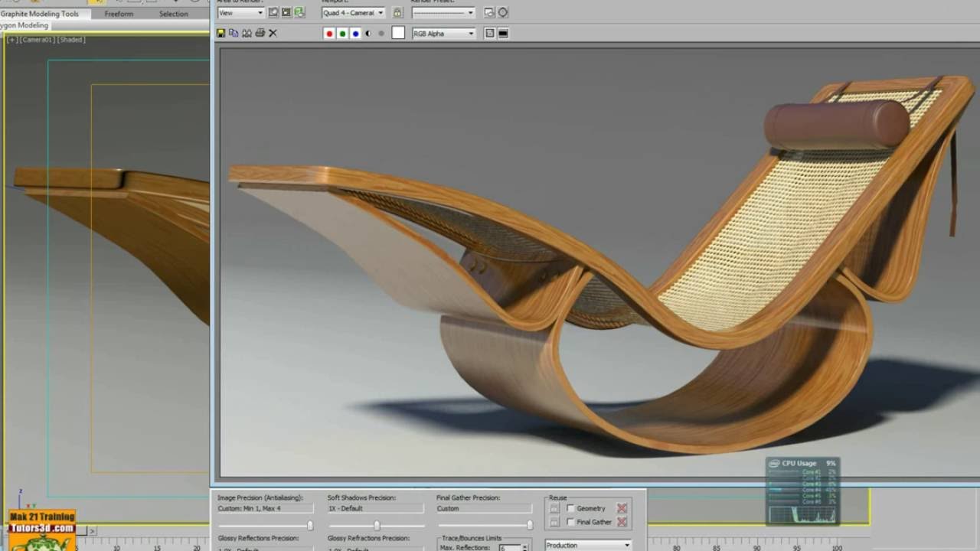Toggle the green channel display
This screenshot has width=980, height=551.
(342, 34)
